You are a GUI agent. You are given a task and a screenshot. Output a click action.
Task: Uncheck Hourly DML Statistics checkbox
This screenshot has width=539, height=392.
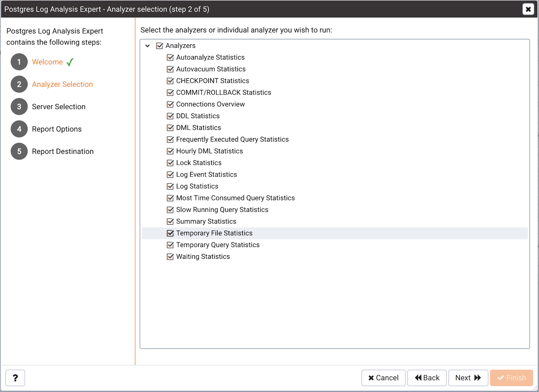pyautogui.click(x=170, y=151)
